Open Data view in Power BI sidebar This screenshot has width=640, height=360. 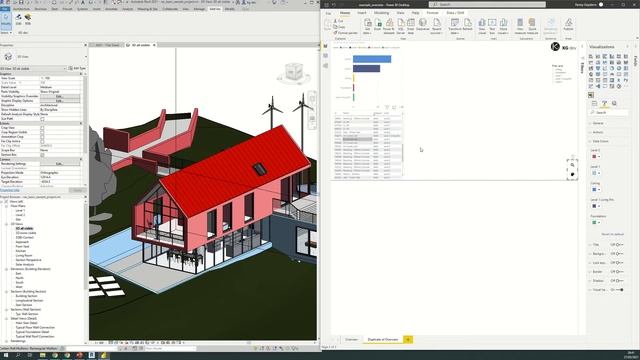point(325,56)
